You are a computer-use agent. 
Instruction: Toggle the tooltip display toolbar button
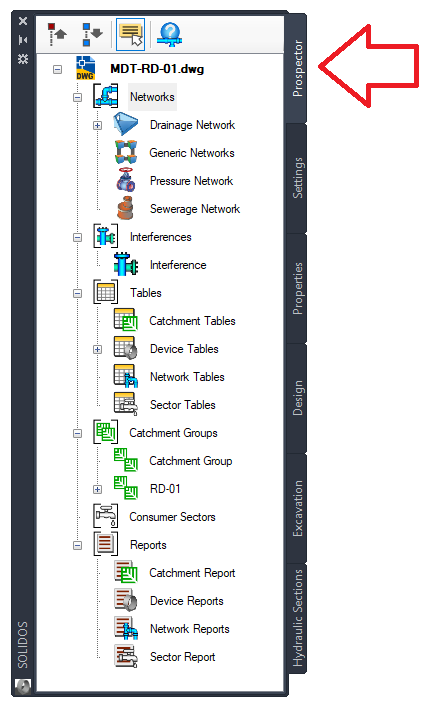point(130,35)
